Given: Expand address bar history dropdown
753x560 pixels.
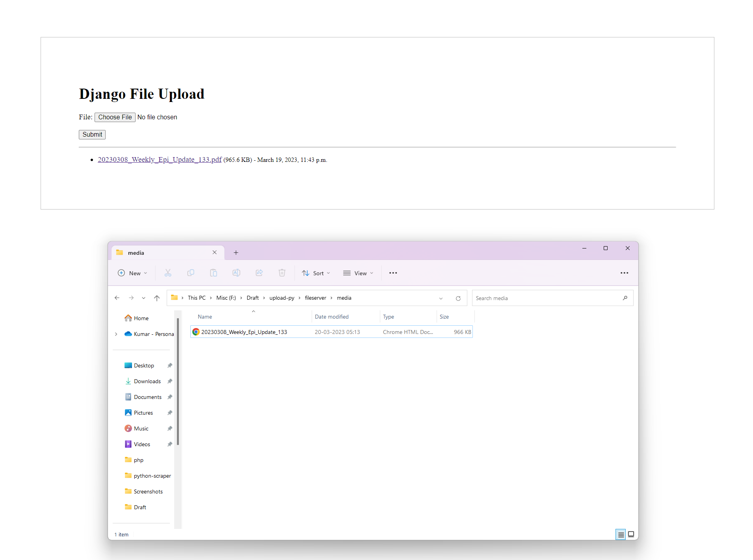Looking at the screenshot, I should [441, 298].
